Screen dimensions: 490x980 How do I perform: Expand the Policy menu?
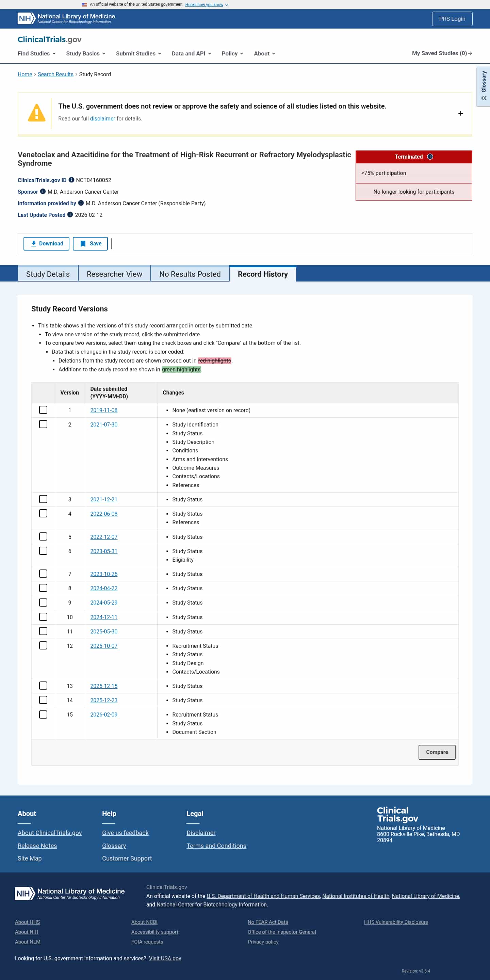[x=233, y=54]
